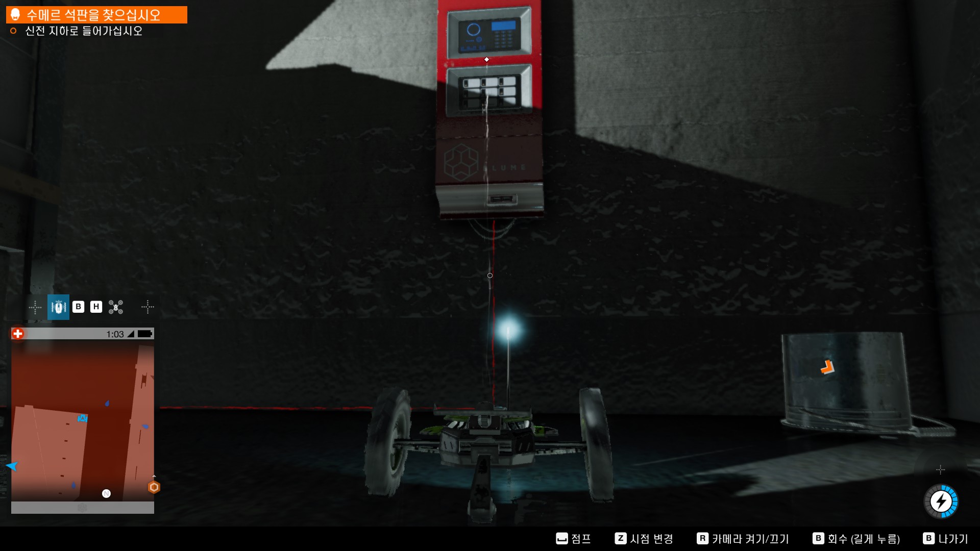Click the phone battery status icon

point(145,334)
